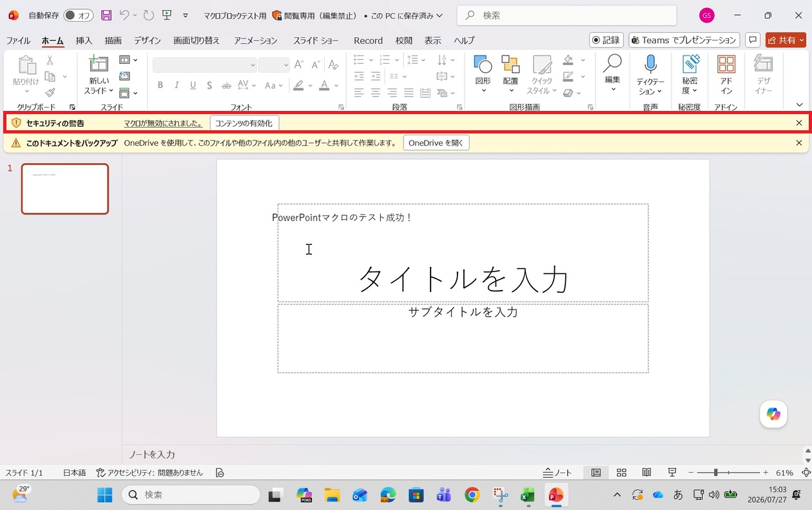Toggle Strikethrough formatting
This screenshot has width=812, height=510.
coord(226,85)
